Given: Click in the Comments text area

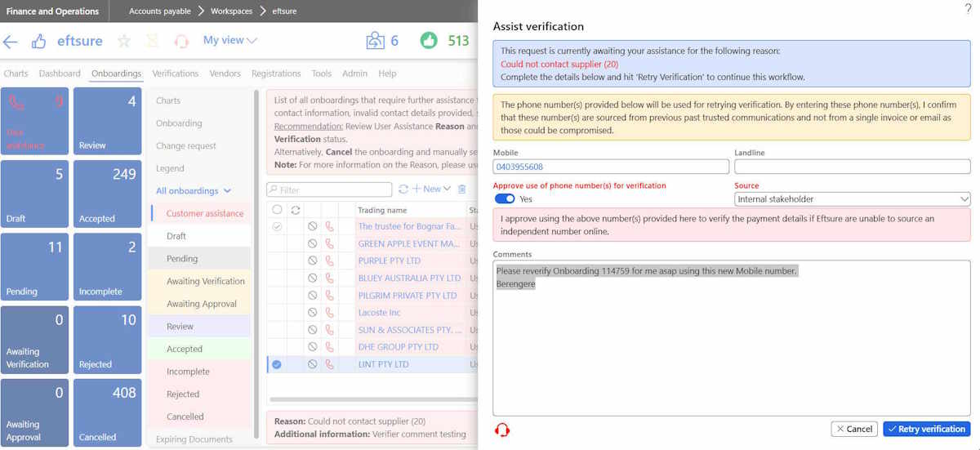Looking at the screenshot, I should click(731, 338).
